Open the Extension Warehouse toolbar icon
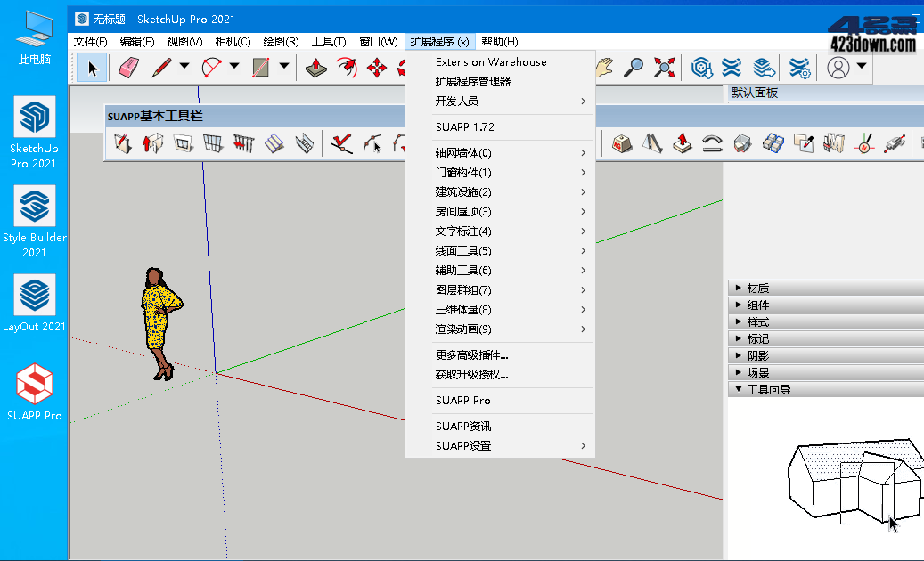The height and width of the screenshot is (561, 924). [x=732, y=68]
